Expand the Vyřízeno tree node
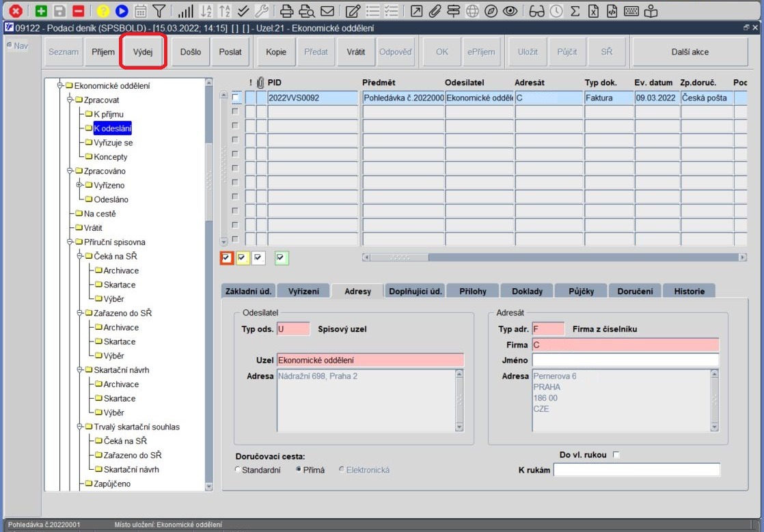Image resolution: width=764 pixels, height=532 pixels. click(79, 185)
